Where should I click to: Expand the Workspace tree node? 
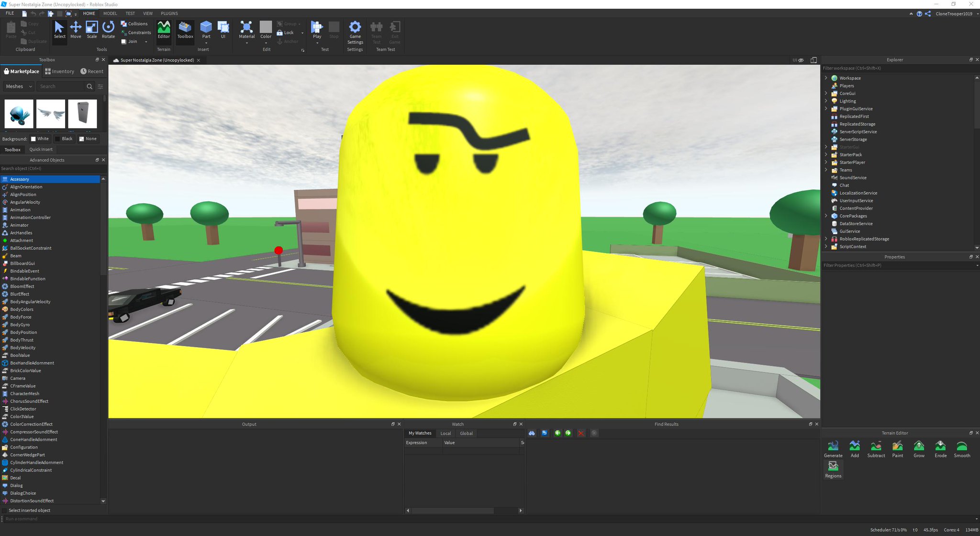coord(826,78)
